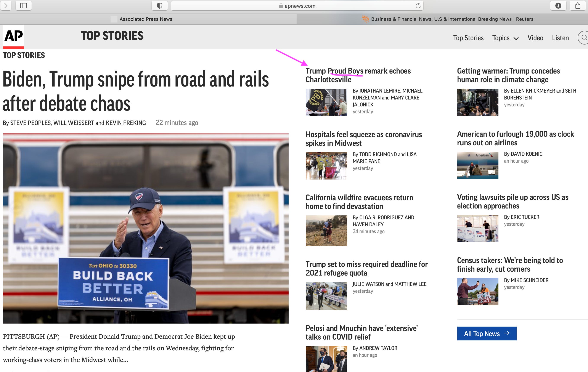Click Safari sidebar toggle icon
This screenshot has height=372, width=588.
pos(23,6)
